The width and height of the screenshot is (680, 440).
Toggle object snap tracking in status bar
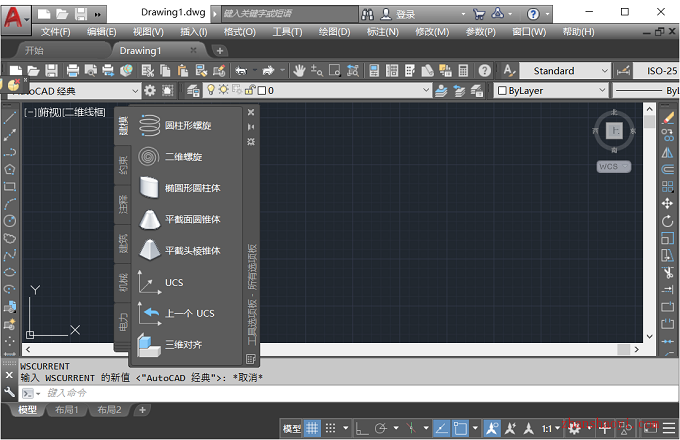click(441, 429)
